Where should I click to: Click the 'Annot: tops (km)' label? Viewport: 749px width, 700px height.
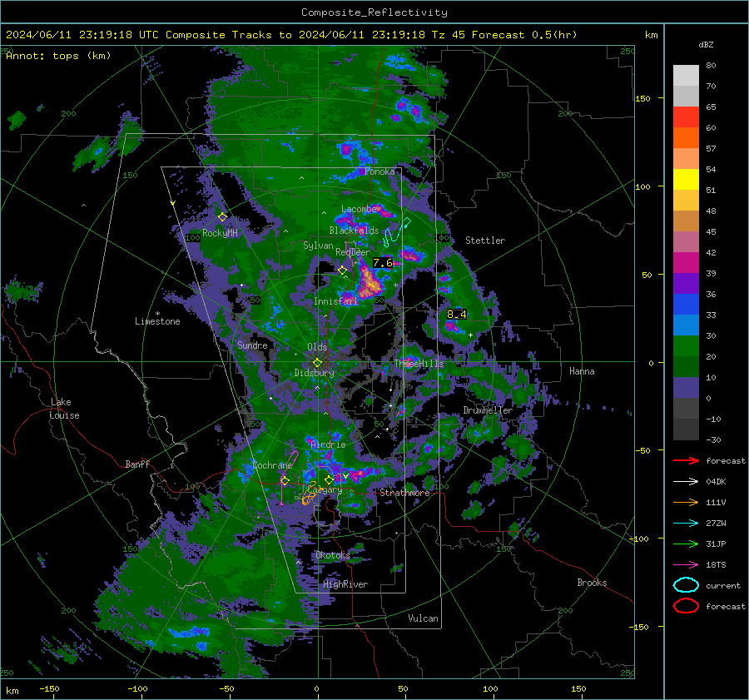coord(58,56)
